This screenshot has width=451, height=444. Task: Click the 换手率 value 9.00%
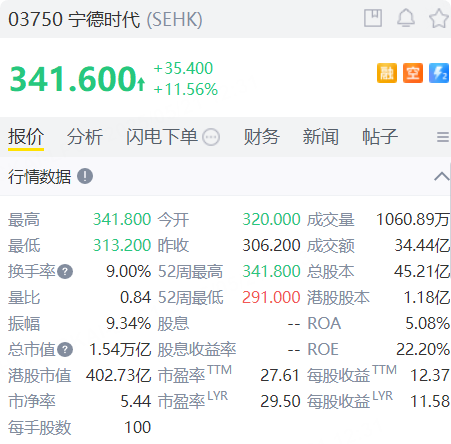click(x=129, y=272)
